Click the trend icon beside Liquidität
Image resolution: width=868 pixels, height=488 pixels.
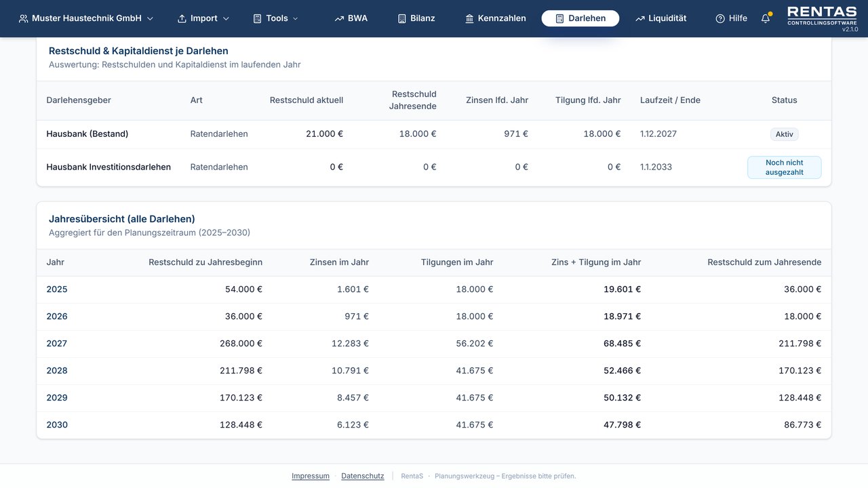coord(639,18)
